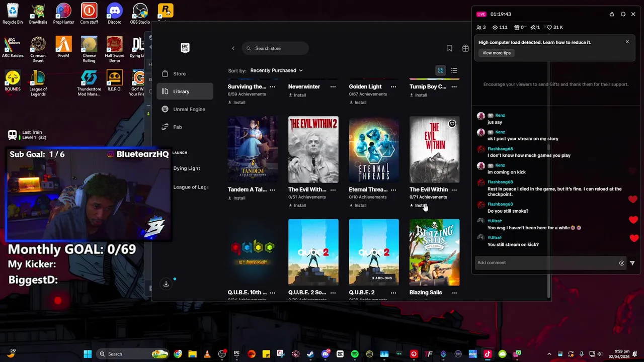The height and width of the screenshot is (362, 644).
Task: Install The Evil Within 2
Action: click(x=297, y=205)
